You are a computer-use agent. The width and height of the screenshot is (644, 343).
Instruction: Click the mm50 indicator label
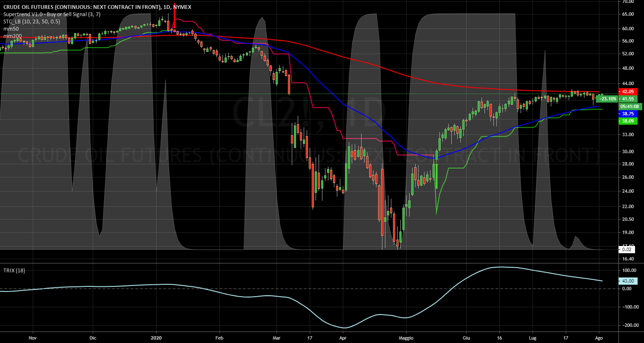pyautogui.click(x=11, y=29)
